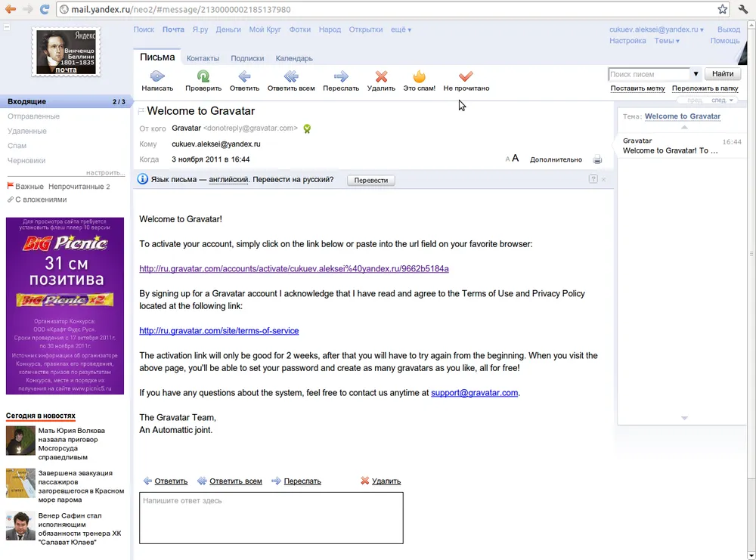This screenshot has width=756, height=560.
Task: Click into the quick reply text box
Action: pyautogui.click(x=271, y=518)
